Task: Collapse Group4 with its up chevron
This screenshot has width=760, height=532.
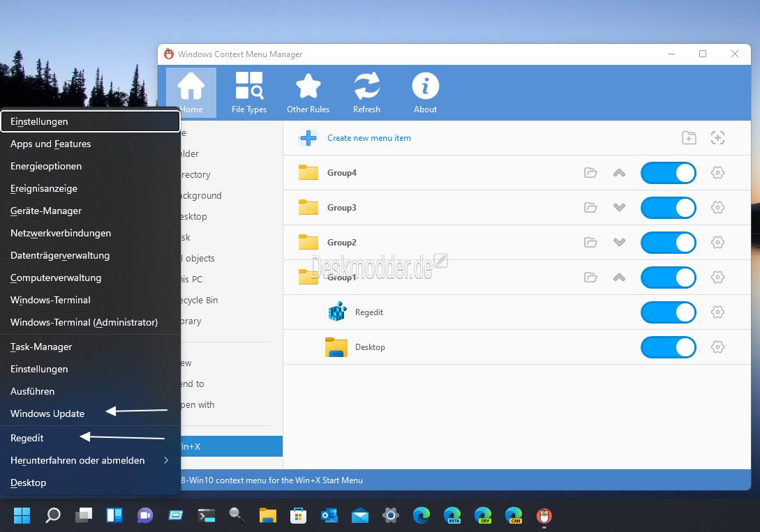Action: coord(619,173)
